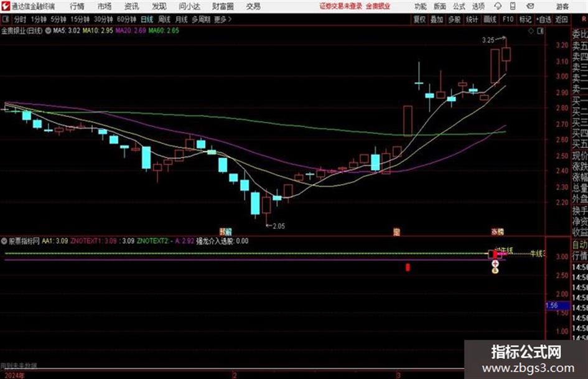Toggle the left panel icon beside 分时

pyautogui.click(x=5, y=19)
